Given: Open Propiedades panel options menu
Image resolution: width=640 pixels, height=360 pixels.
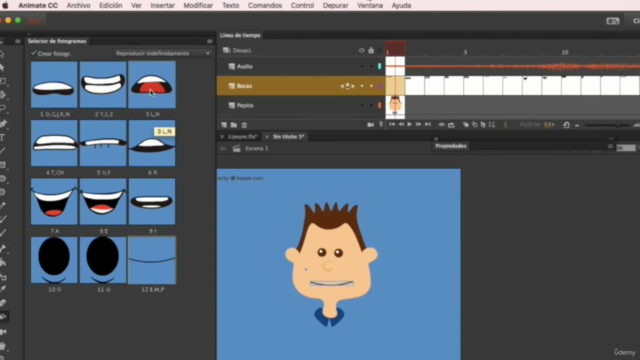Looking at the screenshot, I should point(610,146).
